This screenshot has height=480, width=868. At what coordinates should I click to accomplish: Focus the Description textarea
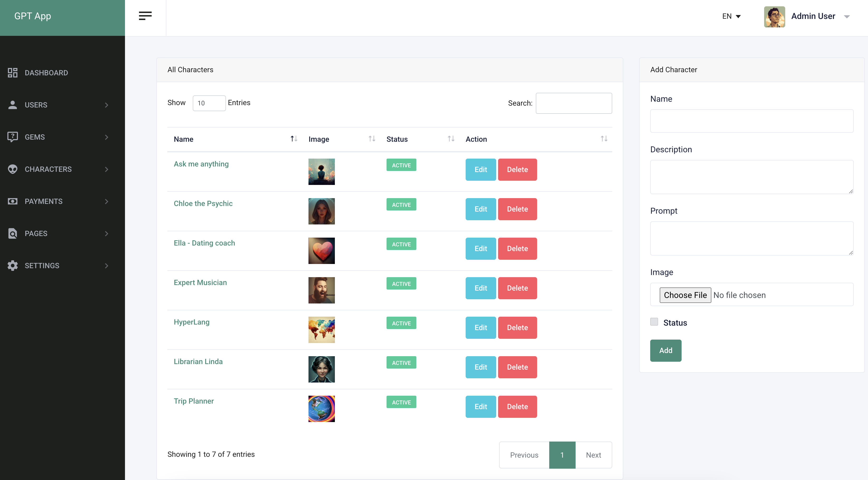coord(751,177)
